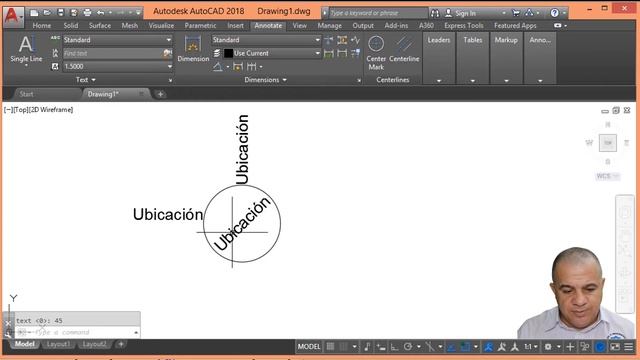The width and height of the screenshot is (640, 360).
Task: Toggle Isometric Drafting in status bar
Action: tap(429, 347)
